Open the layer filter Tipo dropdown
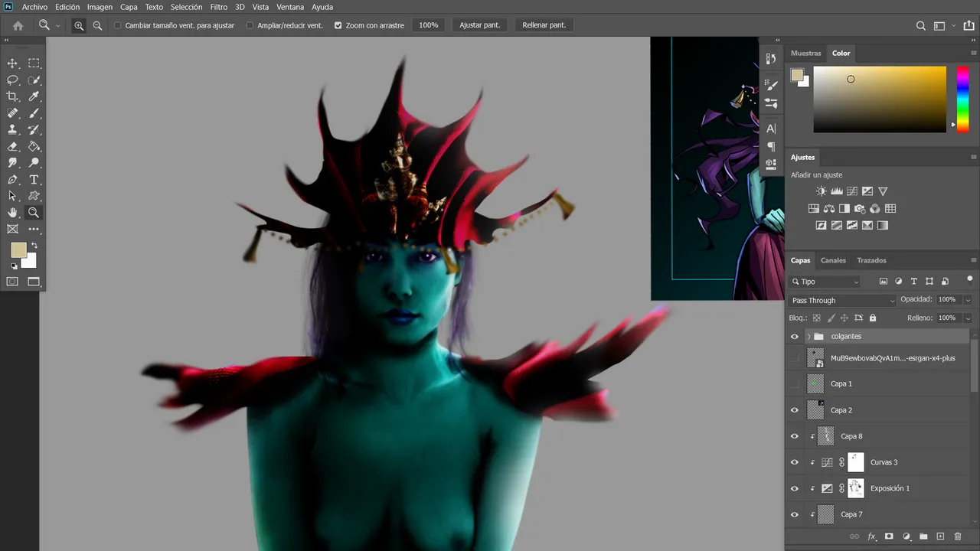 826,282
